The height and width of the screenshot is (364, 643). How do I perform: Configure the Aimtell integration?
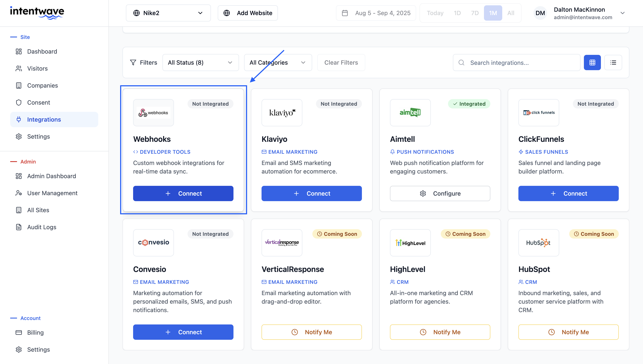440,193
